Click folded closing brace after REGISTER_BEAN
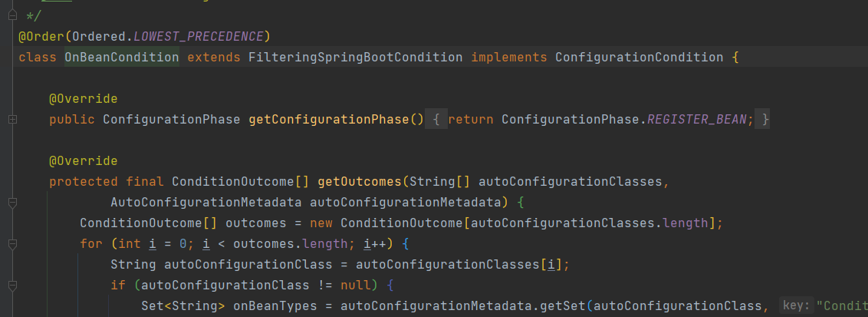Image resolution: width=868 pixels, height=317 pixels. (764, 120)
